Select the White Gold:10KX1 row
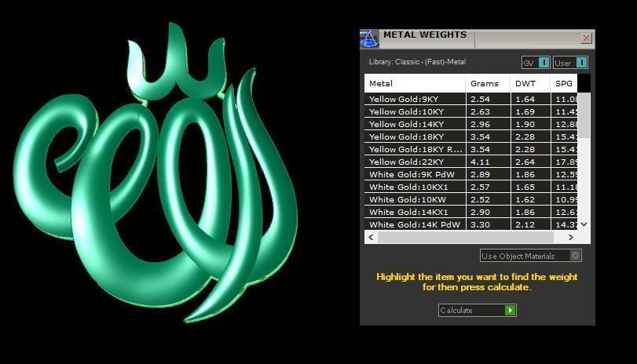This screenshot has height=364, width=637. 470,187
